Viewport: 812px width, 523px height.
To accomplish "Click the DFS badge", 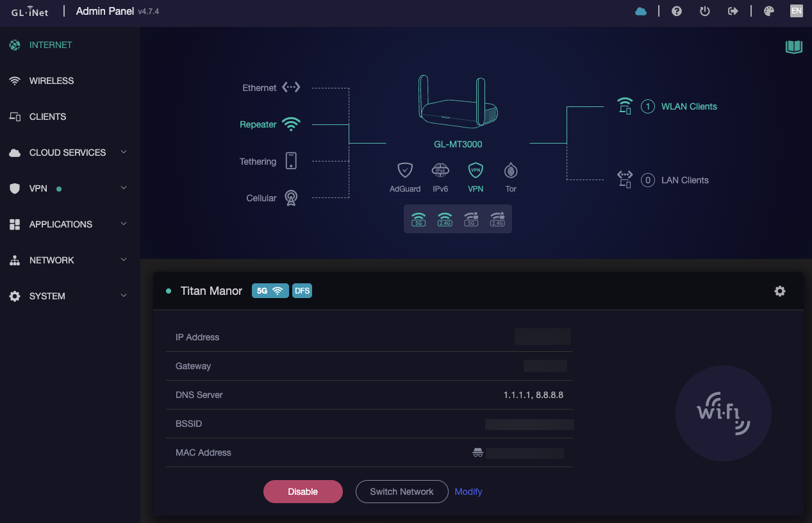I will [x=302, y=291].
